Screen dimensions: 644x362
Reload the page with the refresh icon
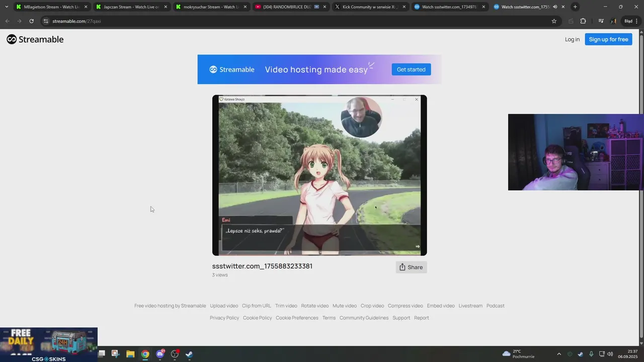click(31, 21)
